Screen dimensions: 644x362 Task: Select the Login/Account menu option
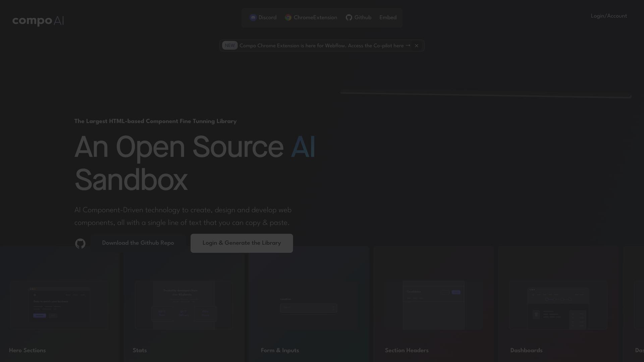click(x=608, y=16)
